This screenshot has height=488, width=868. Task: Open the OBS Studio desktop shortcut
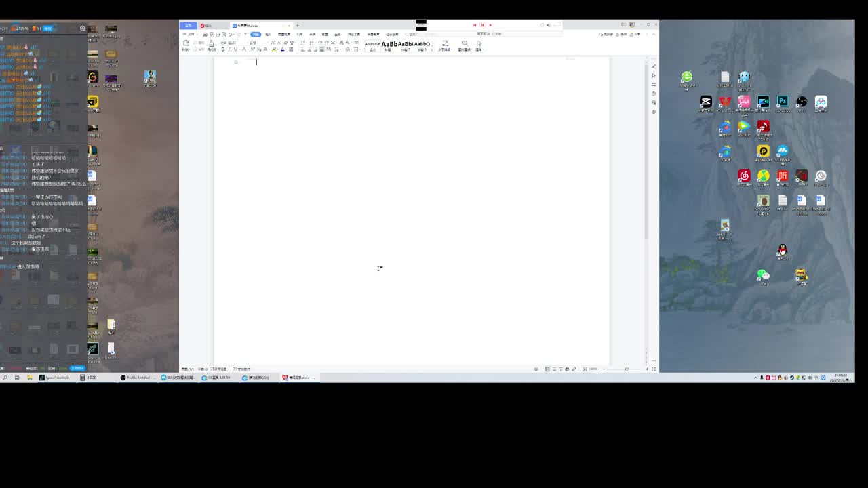[802, 101]
